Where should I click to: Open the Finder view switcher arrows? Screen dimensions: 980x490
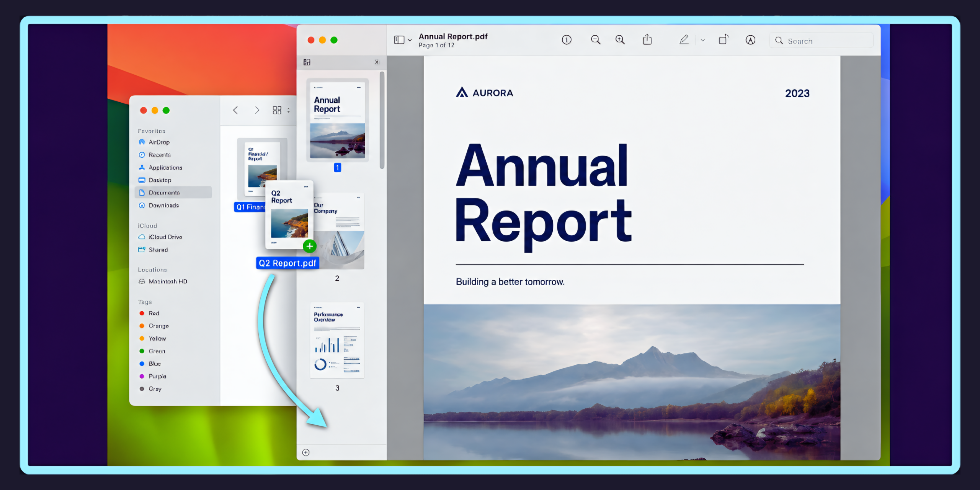[x=288, y=110]
